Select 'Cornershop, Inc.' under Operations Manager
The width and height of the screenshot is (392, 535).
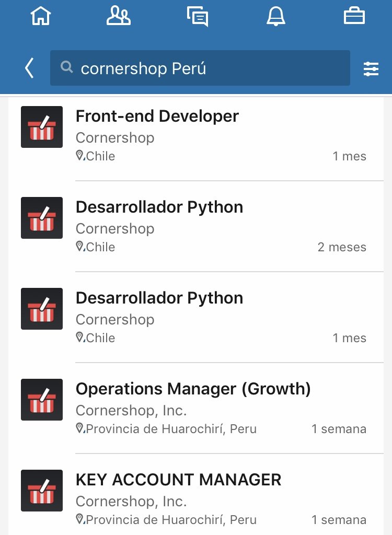[x=131, y=411]
